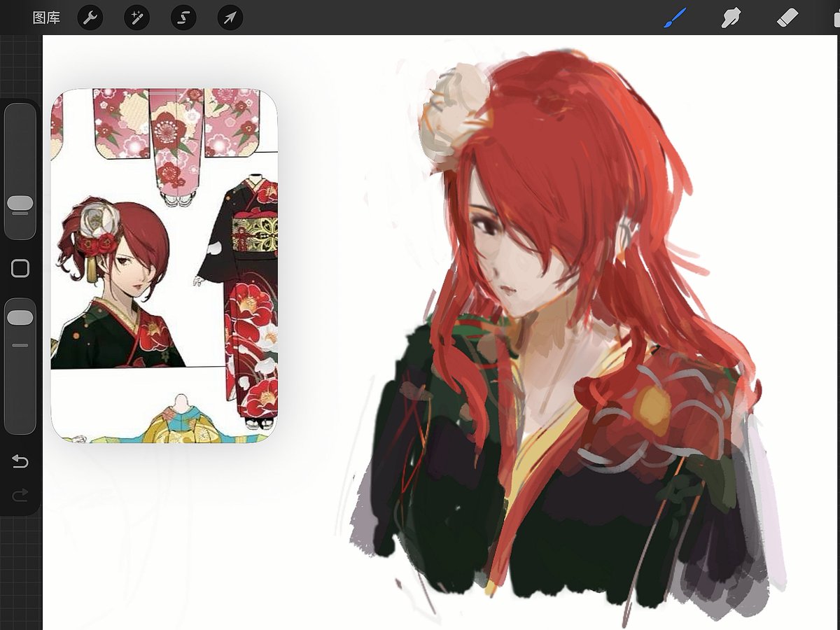Image resolution: width=840 pixels, height=630 pixels.
Task: Adjust the brush size slider
Action: click(20, 171)
